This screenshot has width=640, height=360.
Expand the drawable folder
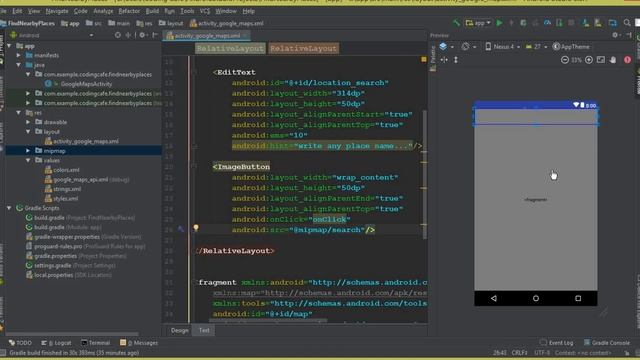click(x=28, y=122)
